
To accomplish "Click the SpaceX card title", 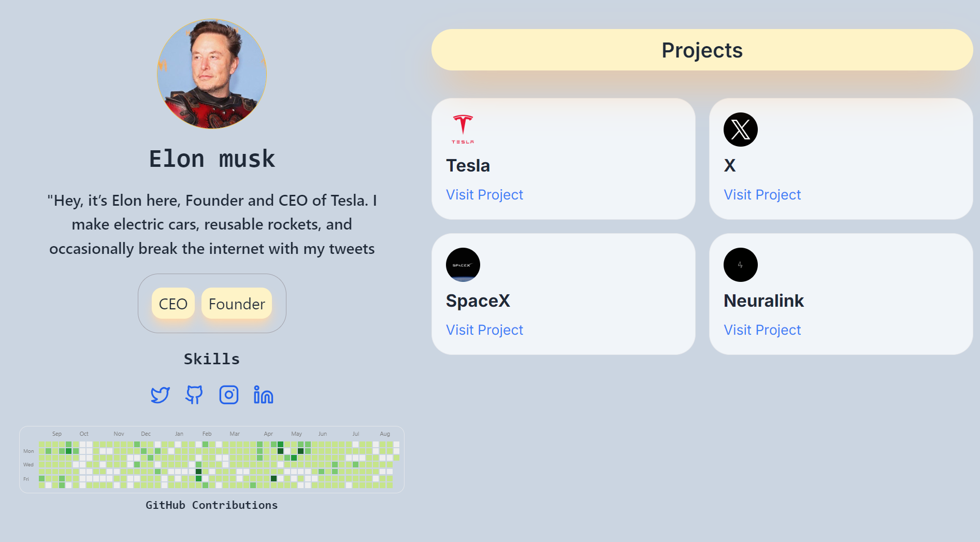I will coord(478,301).
